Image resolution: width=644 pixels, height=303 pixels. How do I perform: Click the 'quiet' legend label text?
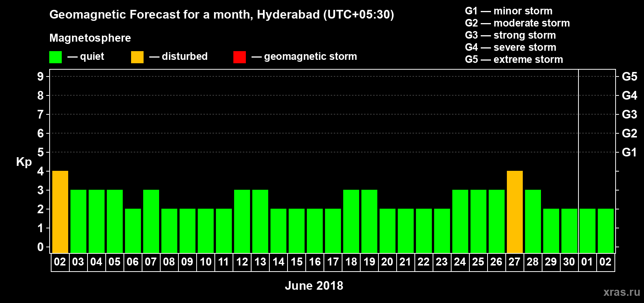[x=92, y=56]
